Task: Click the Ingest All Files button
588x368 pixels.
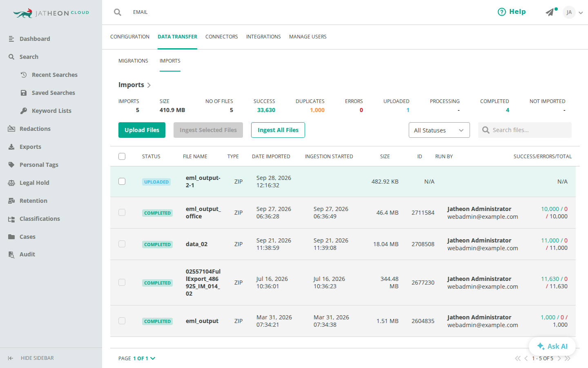Action: click(x=278, y=130)
